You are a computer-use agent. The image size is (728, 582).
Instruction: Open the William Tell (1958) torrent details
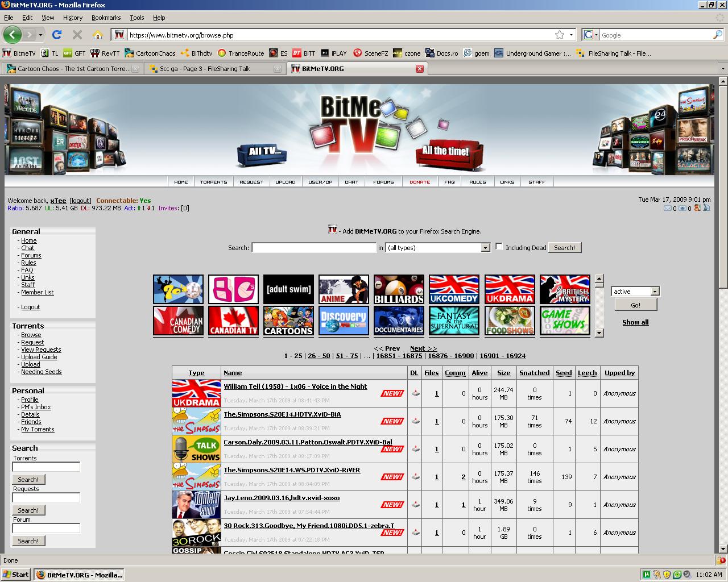(x=295, y=386)
